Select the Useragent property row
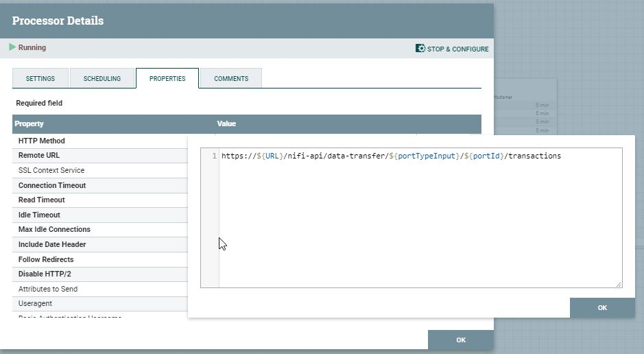Viewport: 644px width, 354px height. 100,303
